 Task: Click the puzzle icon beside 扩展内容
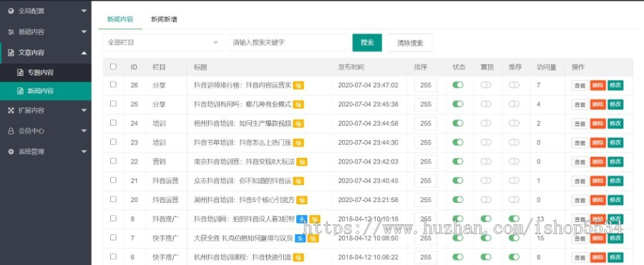click(11, 110)
